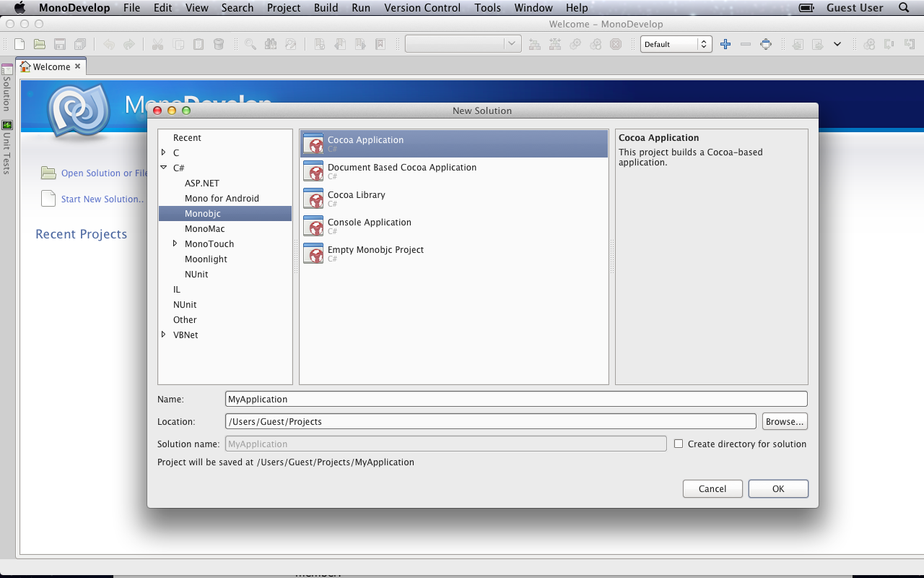Click the blue plus layout icon

725,44
